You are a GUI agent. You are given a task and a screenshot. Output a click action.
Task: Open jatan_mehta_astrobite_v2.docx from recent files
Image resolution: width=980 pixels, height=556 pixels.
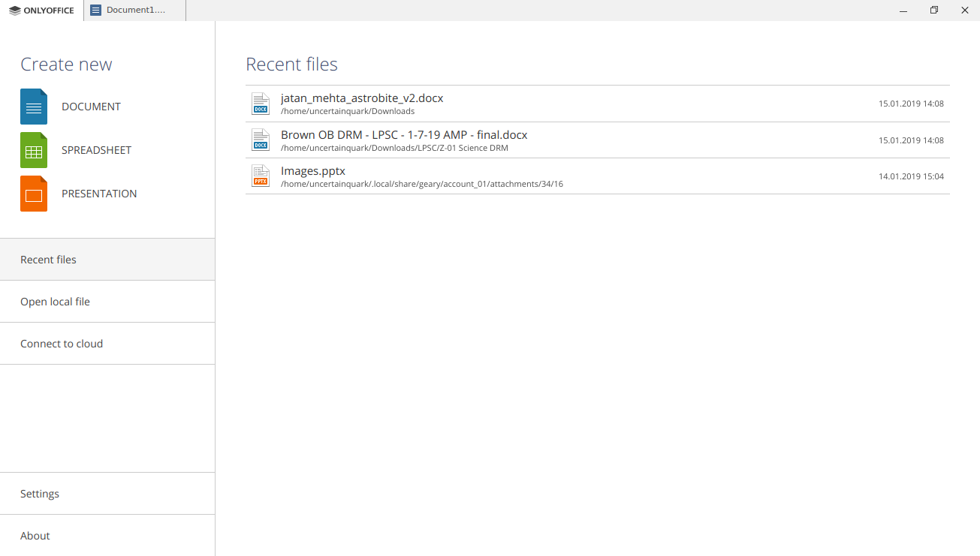click(x=362, y=98)
